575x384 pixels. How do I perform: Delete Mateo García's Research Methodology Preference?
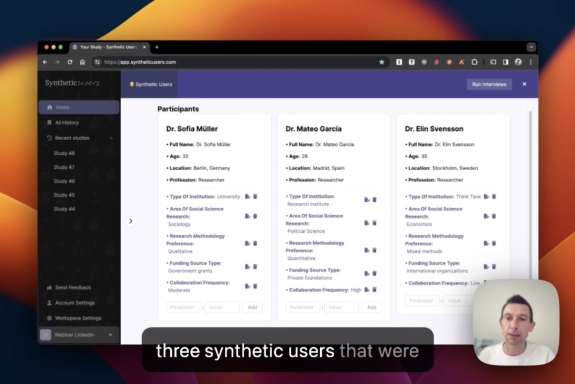coord(374,250)
